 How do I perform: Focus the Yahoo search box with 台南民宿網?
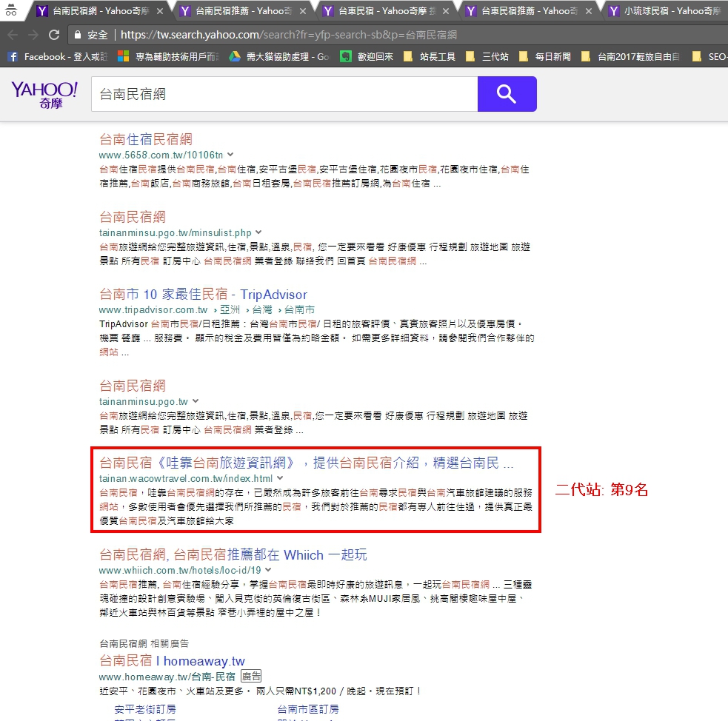(284, 94)
